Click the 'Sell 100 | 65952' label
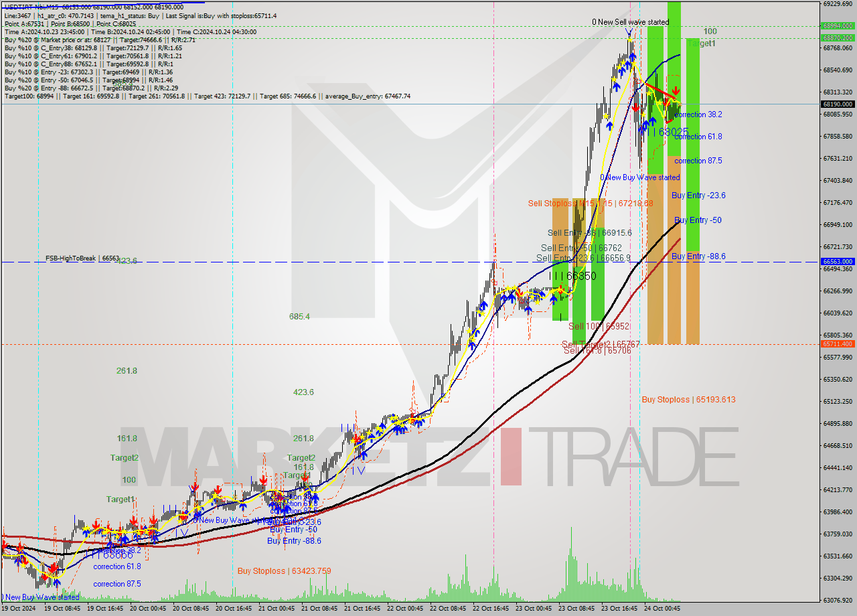Image resolution: width=857 pixels, height=616 pixels. [x=599, y=326]
